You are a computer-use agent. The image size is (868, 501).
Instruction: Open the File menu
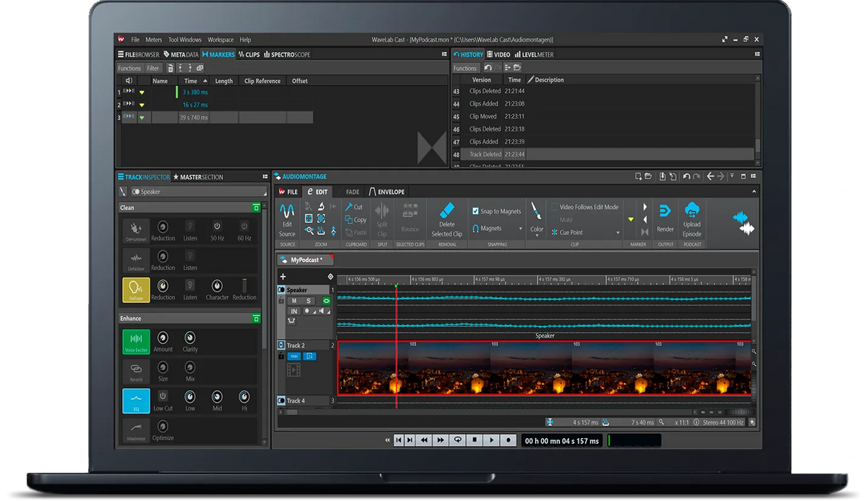(x=135, y=40)
